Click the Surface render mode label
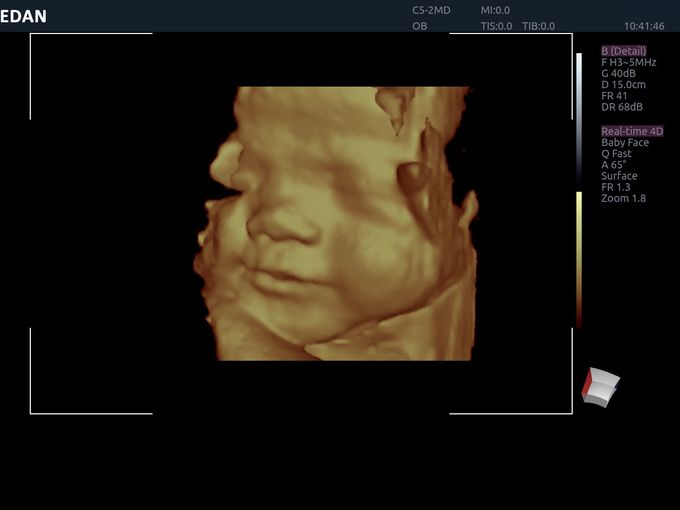Viewport: 680px width, 510px height. (619, 176)
